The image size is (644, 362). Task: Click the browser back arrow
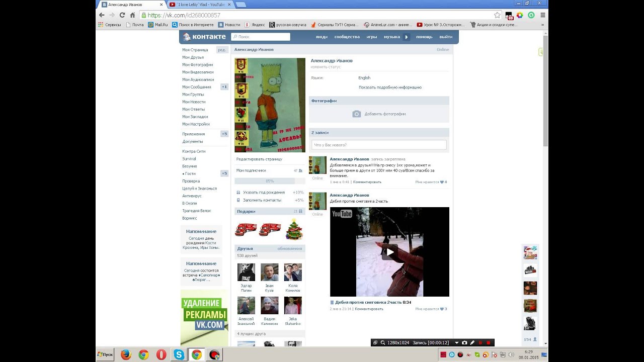pos(102,15)
